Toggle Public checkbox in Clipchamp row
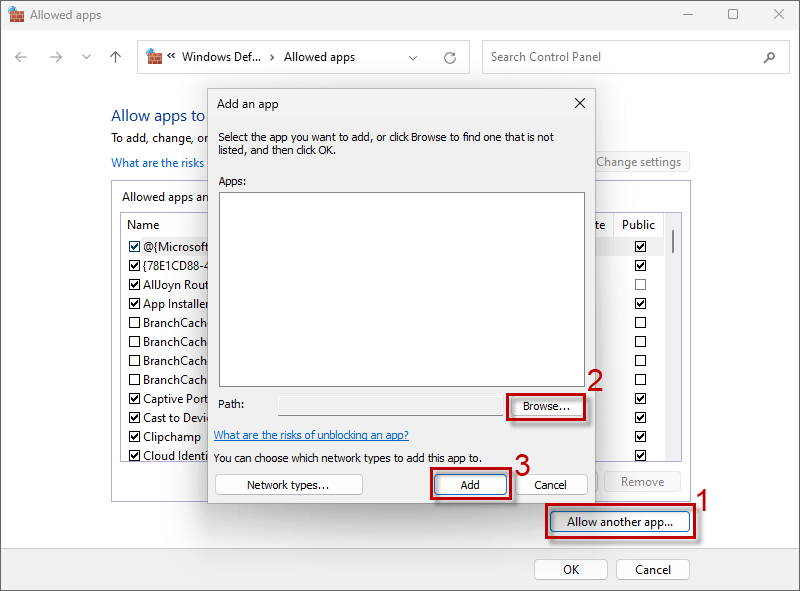This screenshot has width=800, height=591. [640, 436]
